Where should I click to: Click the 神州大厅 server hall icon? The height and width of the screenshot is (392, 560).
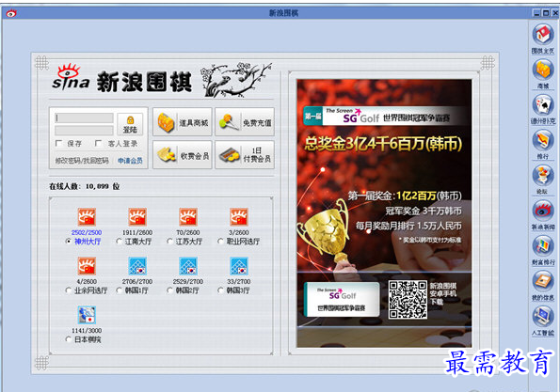[87, 217]
